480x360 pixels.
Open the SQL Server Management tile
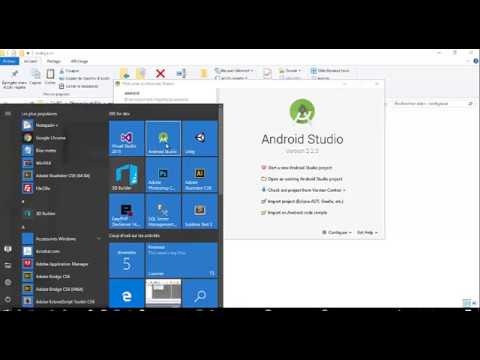(163, 212)
